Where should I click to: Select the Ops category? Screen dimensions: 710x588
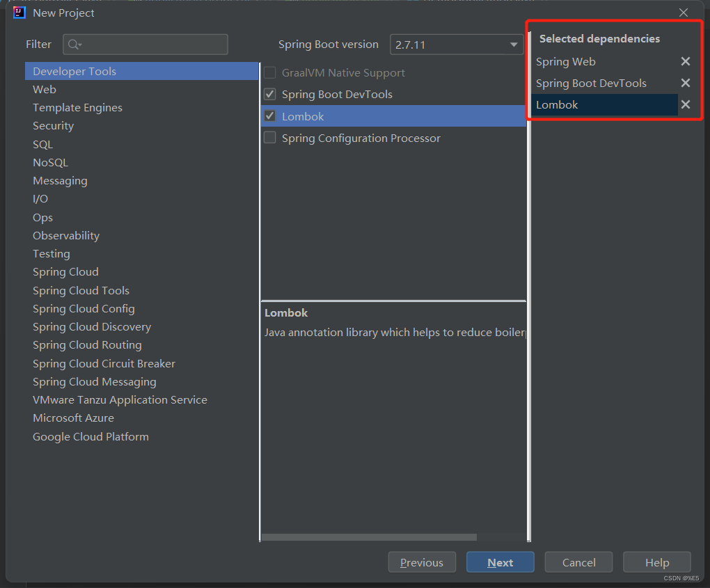tap(142, 217)
